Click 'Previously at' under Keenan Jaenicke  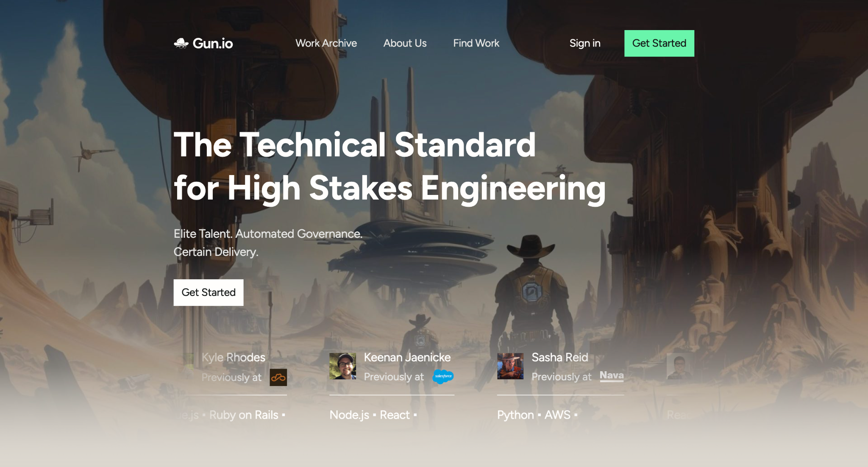pos(394,377)
